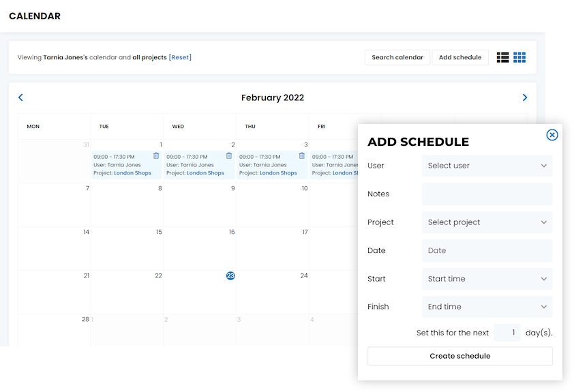Reset the calendar filter link
The image size is (574, 392).
[180, 57]
